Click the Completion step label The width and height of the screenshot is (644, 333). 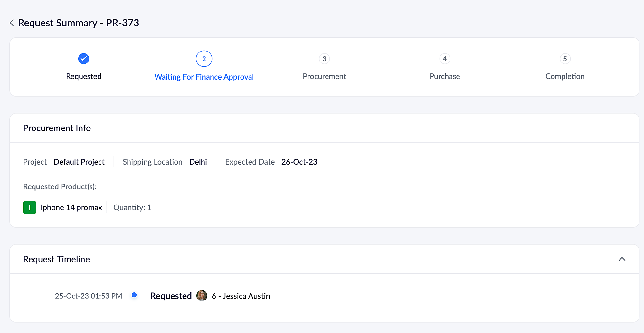click(565, 76)
